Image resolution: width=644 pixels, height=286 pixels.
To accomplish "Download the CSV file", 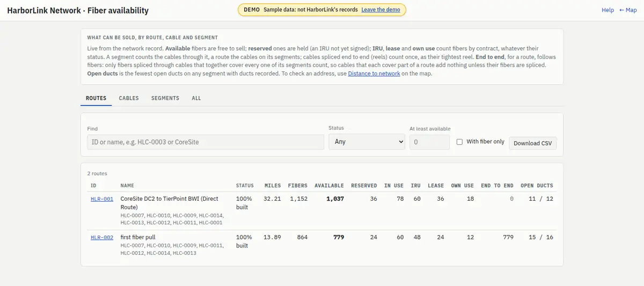I will 533,143.
